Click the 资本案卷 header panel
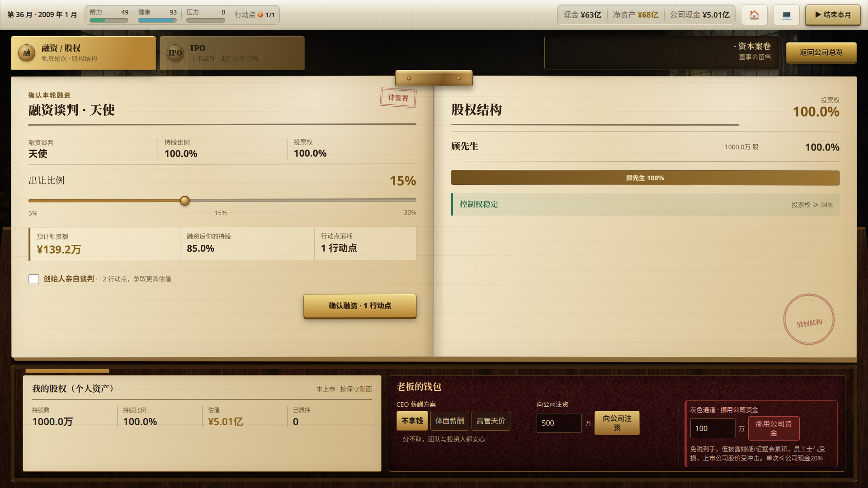The width and height of the screenshot is (868, 488). point(661,53)
